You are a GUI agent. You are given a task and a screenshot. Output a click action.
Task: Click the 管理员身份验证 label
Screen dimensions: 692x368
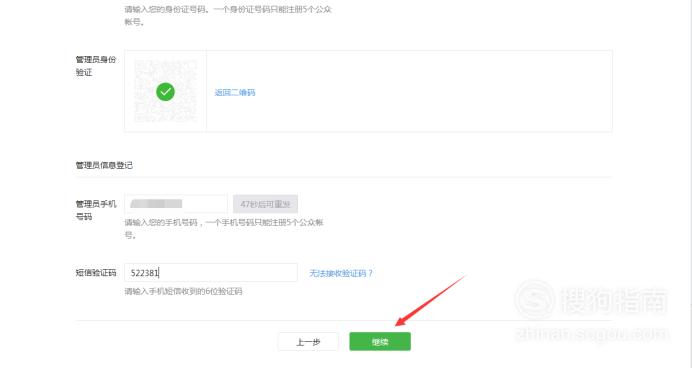click(96, 66)
